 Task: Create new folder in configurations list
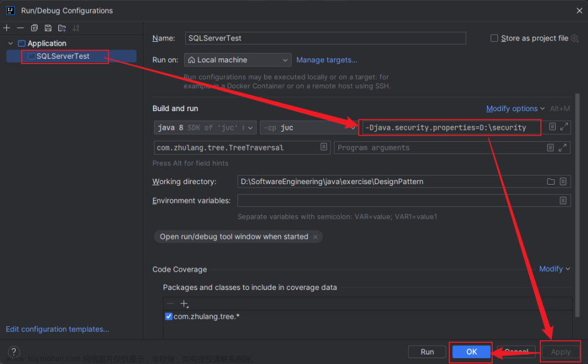(x=62, y=28)
